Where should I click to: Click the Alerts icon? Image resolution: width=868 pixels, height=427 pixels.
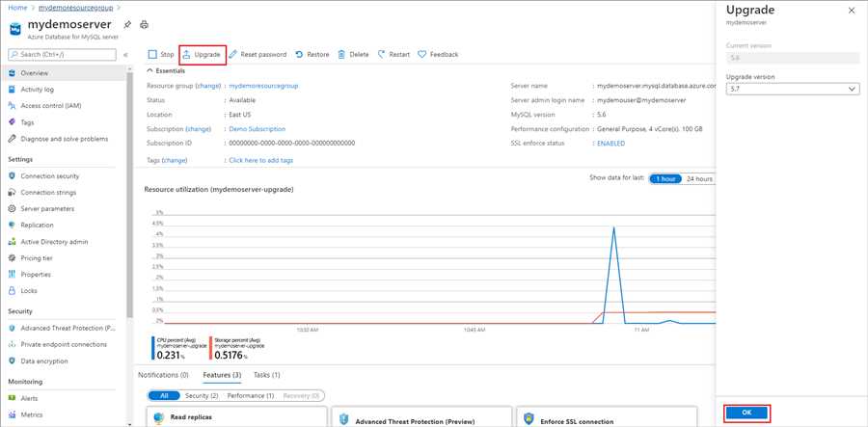12,398
